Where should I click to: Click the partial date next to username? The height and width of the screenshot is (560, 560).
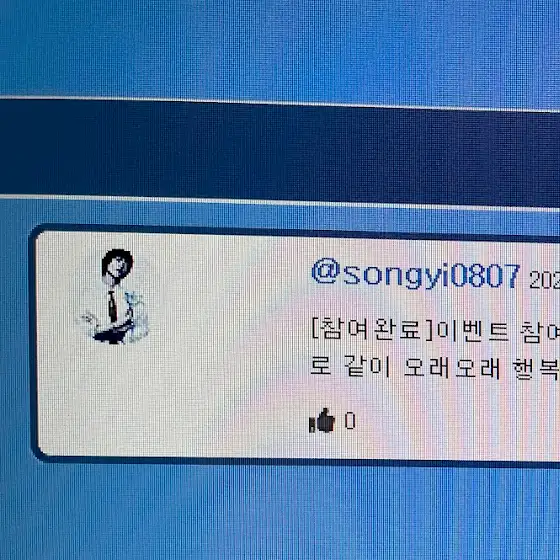pyautogui.click(x=545, y=281)
